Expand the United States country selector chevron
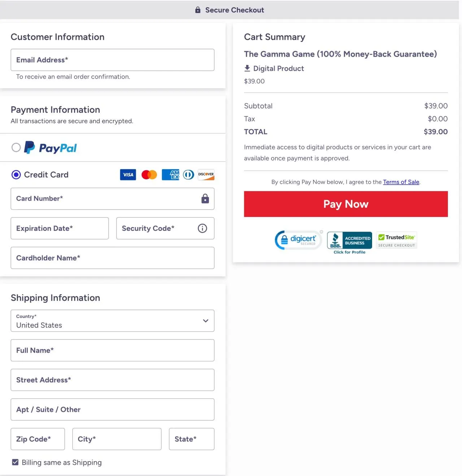Viewport: 462px width, 476px height. [x=205, y=321]
